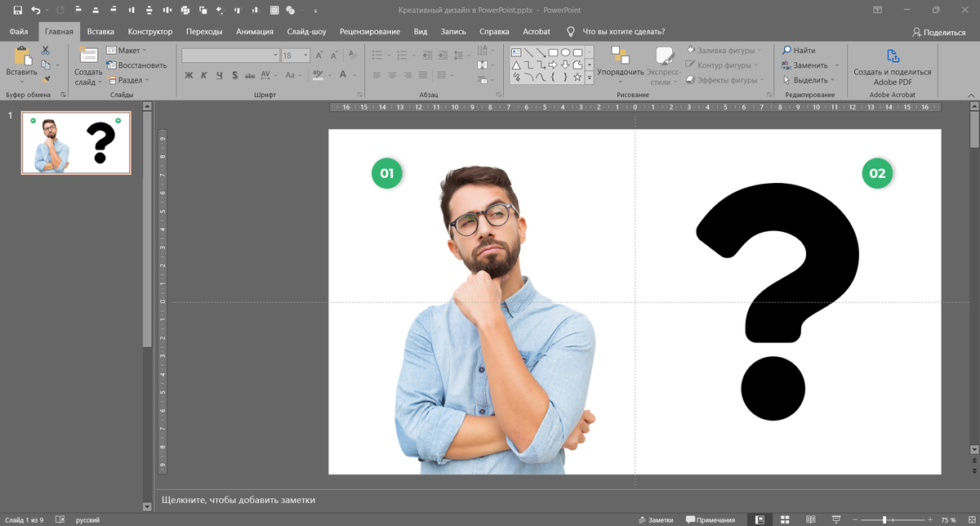This screenshot has width=980, height=526.
Task: Select the Format Painter brush icon
Action: pos(46,79)
